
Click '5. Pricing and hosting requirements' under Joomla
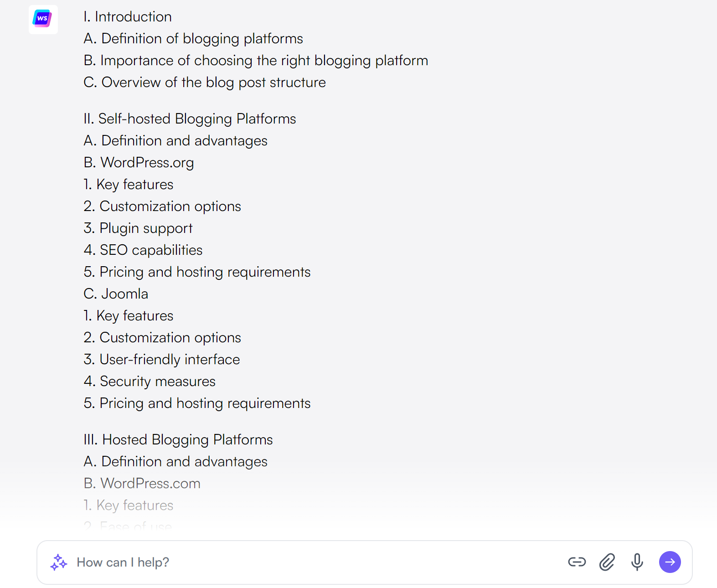click(x=197, y=403)
